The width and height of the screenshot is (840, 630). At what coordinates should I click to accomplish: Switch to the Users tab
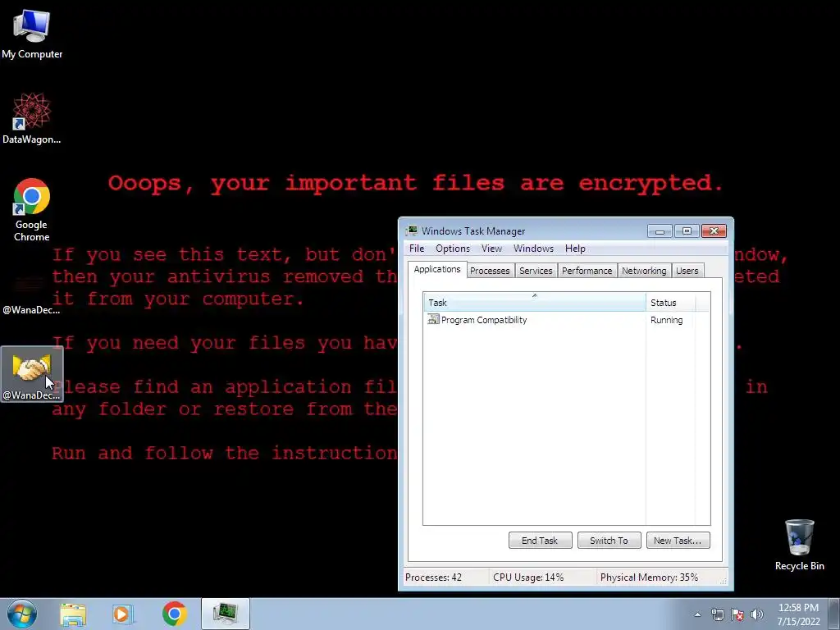687,271
